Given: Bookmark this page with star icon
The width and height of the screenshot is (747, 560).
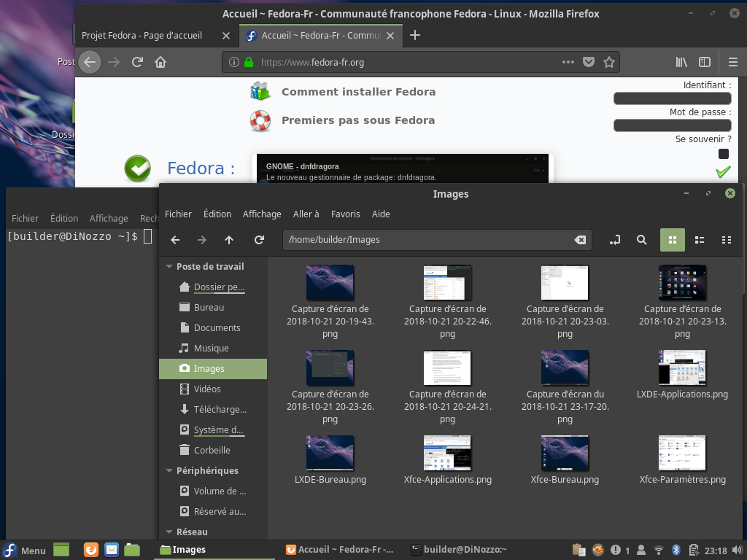Looking at the screenshot, I should coord(609,62).
